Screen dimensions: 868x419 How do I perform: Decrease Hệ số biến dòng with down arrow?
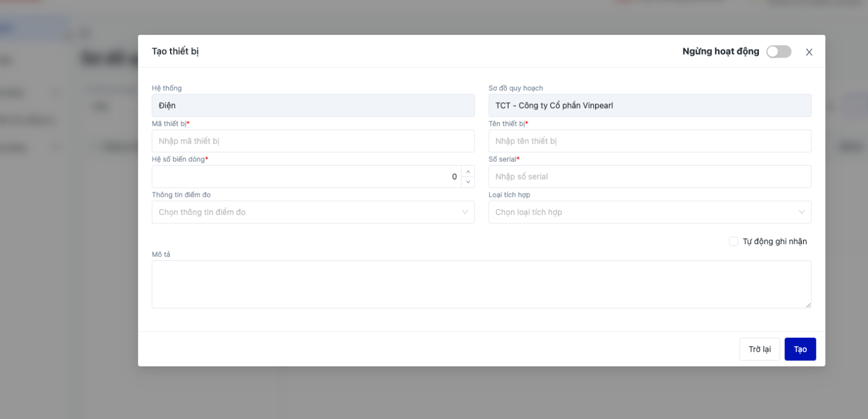tap(468, 182)
